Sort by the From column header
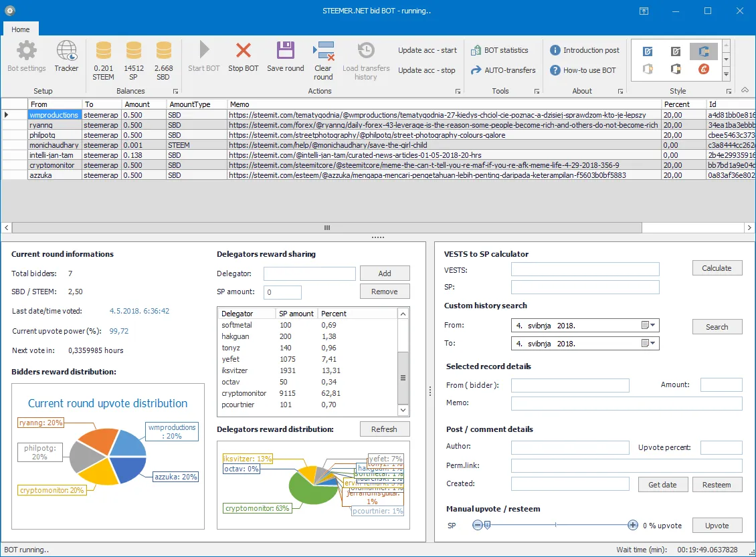The image size is (756, 557). click(54, 104)
